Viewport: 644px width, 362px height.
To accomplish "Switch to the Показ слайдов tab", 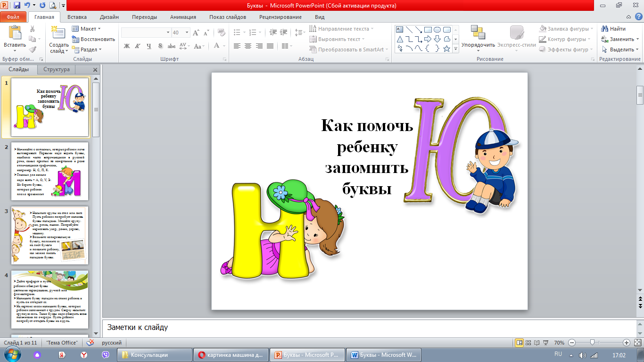I will coord(228,17).
